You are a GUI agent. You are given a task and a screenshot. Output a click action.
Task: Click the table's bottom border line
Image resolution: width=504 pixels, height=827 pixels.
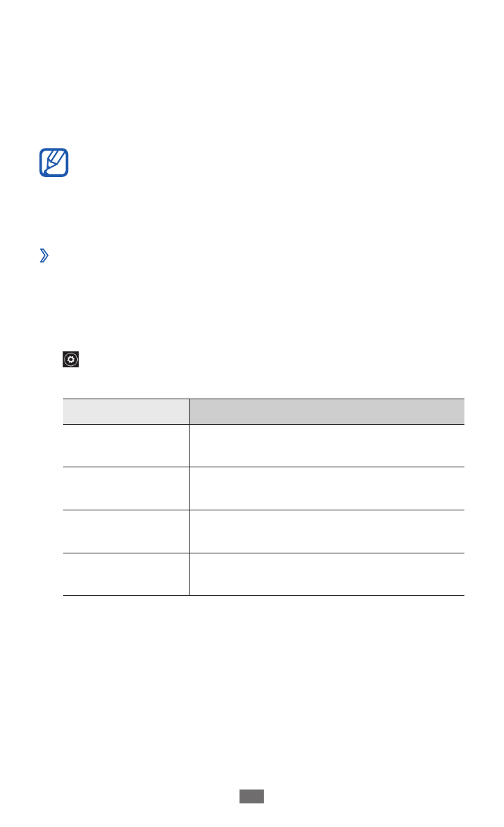(263, 595)
